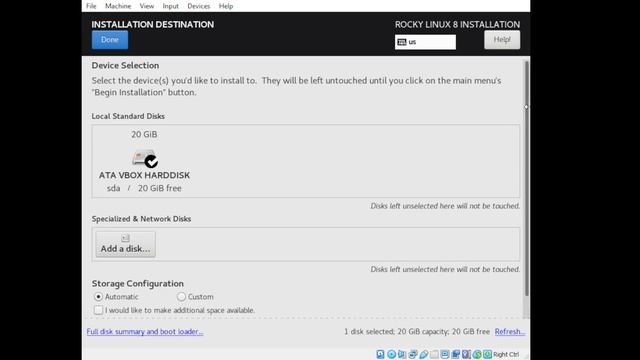640x360 pixels.
Task: Click the mouse integration status icon
Action: coord(477,354)
